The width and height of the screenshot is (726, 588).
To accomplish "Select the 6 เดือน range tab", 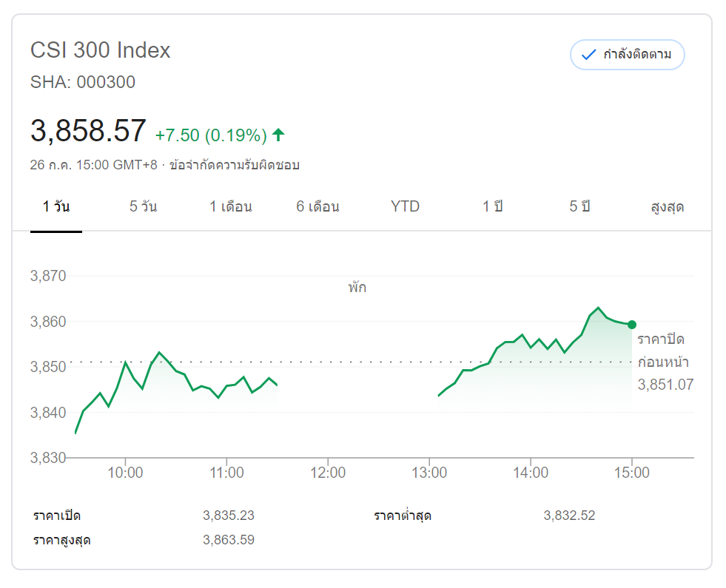I will point(318,207).
